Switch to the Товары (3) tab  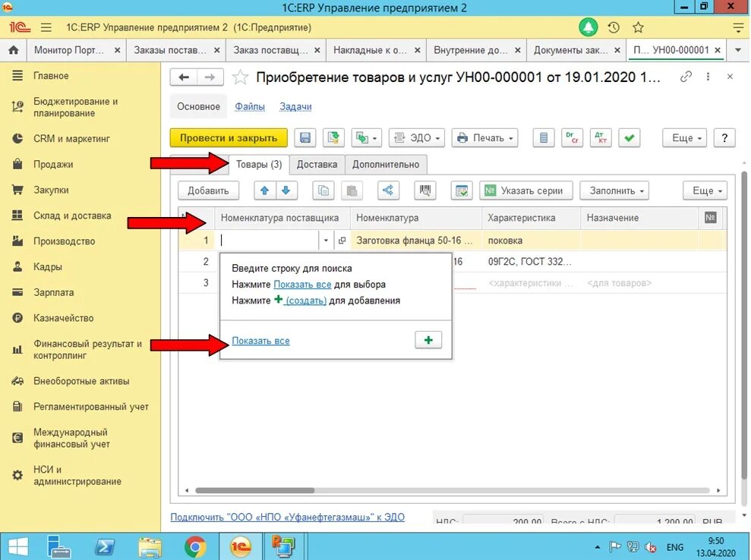coord(259,164)
